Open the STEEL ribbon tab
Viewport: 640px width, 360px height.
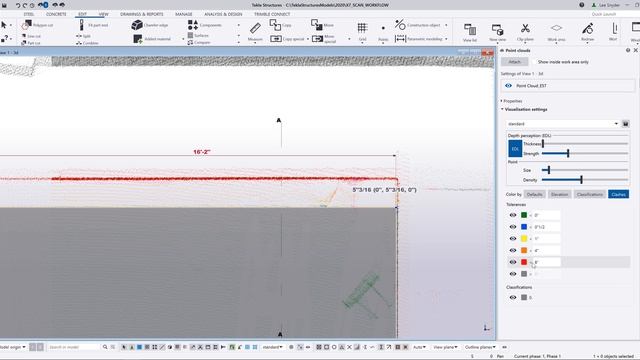tap(29, 14)
